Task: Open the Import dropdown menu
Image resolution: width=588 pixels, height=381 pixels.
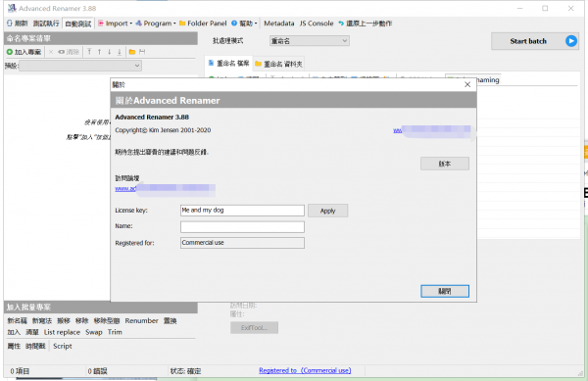Action: coord(115,24)
